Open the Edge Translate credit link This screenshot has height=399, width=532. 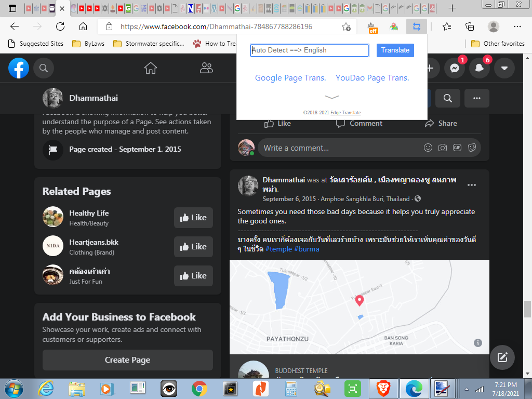345,113
